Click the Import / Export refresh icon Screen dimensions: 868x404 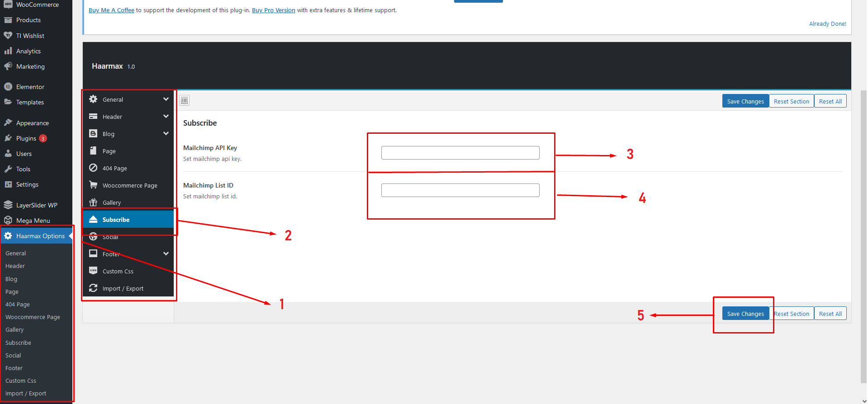point(93,288)
